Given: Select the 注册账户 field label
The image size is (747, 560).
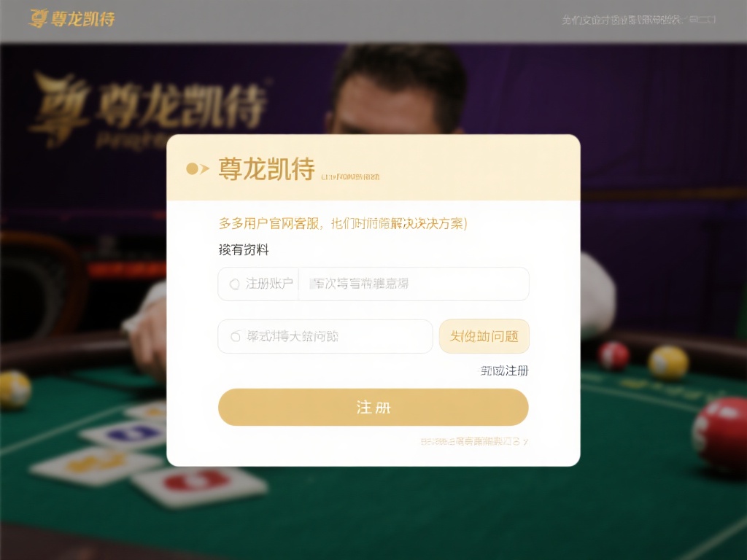Looking at the screenshot, I should tap(269, 284).
